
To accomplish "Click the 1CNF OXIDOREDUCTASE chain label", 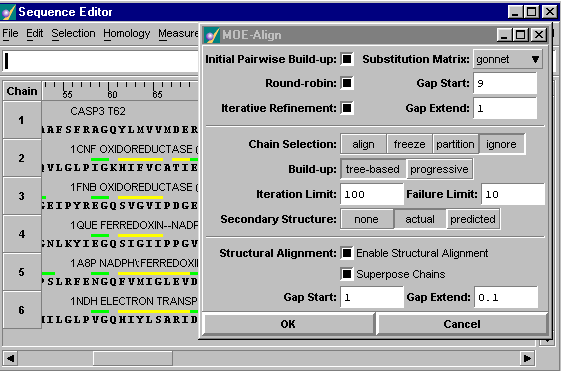I will click(x=134, y=149).
